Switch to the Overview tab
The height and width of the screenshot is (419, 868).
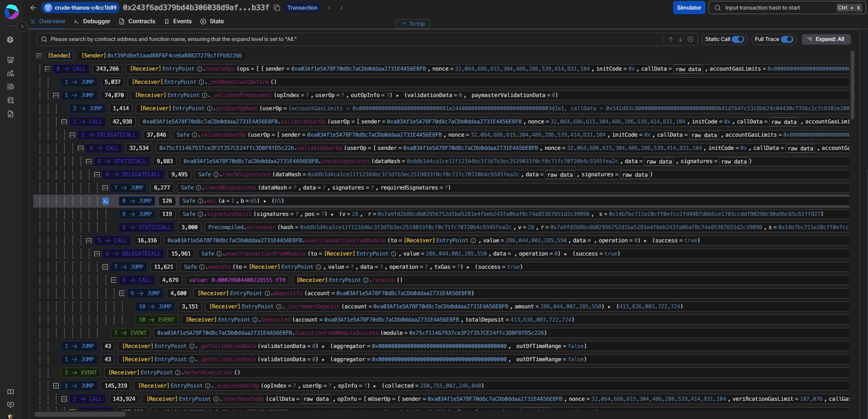coord(47,21)
